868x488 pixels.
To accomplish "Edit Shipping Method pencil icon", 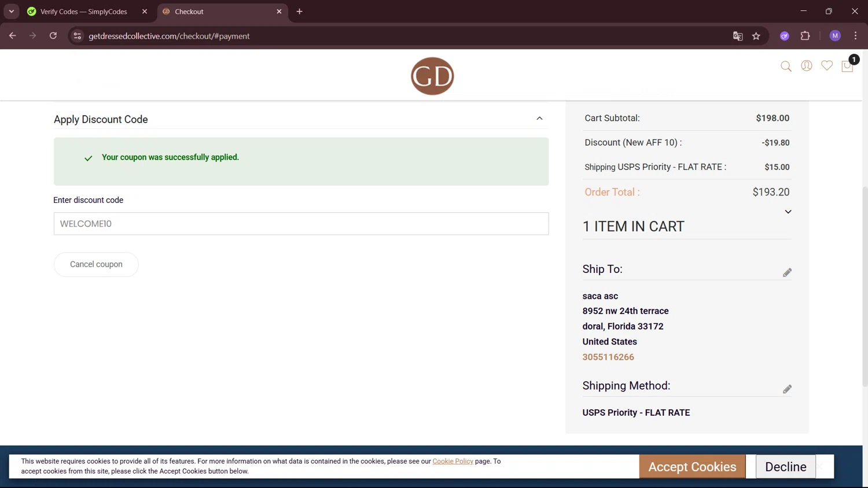I will tap(787, 389).
